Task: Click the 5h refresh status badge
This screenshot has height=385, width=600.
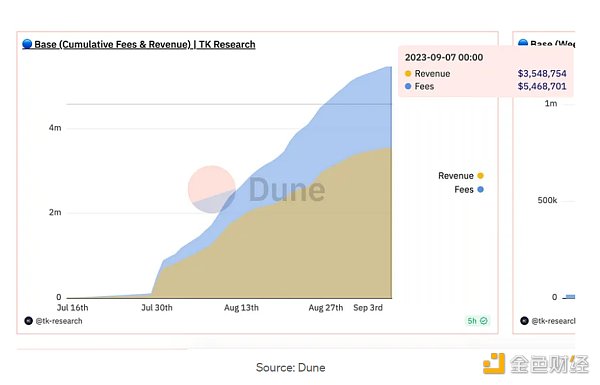Action: pyautogui.click(x=477, y=321)
